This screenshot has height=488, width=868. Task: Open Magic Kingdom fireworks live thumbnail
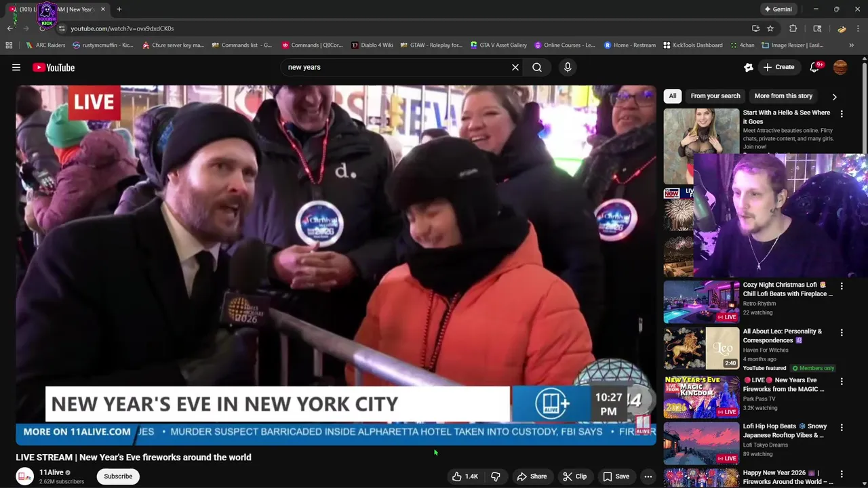coord(701,396)
